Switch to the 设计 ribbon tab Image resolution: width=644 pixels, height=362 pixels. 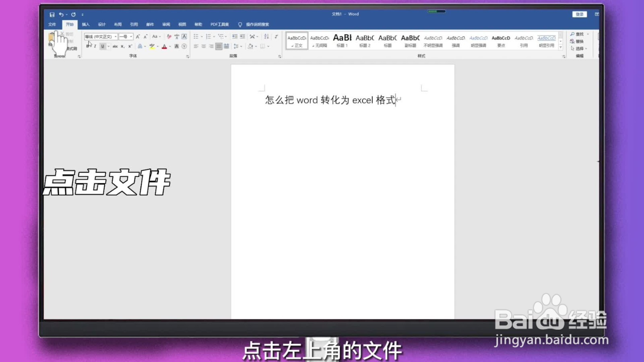(x=102, y=25)
